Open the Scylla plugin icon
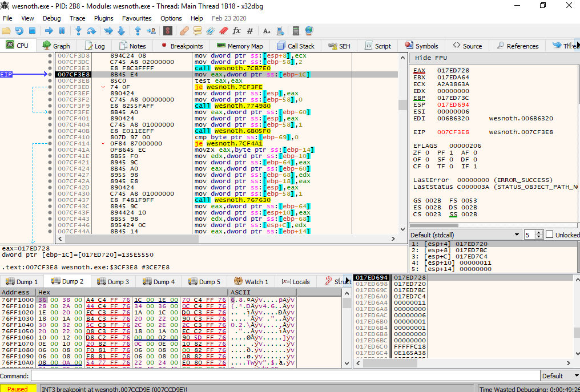This screenshot has height=392, width=580. (168, 31)
